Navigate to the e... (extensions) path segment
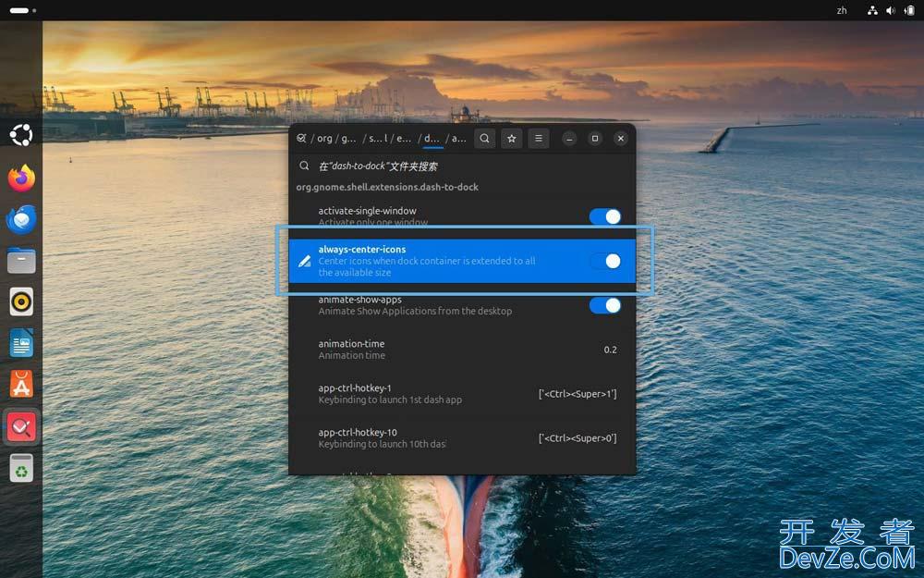This screenshot has height=578, width=924. [404, 138]
